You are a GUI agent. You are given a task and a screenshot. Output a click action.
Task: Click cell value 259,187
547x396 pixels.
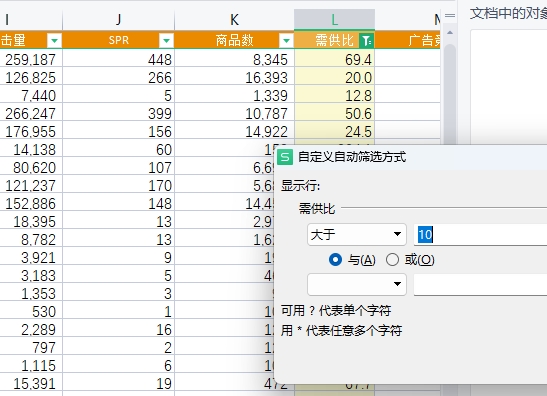[30, 60]
